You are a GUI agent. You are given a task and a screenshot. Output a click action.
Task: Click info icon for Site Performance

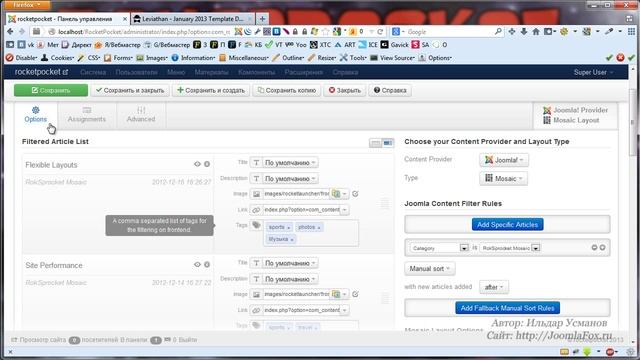click(207, 264)
